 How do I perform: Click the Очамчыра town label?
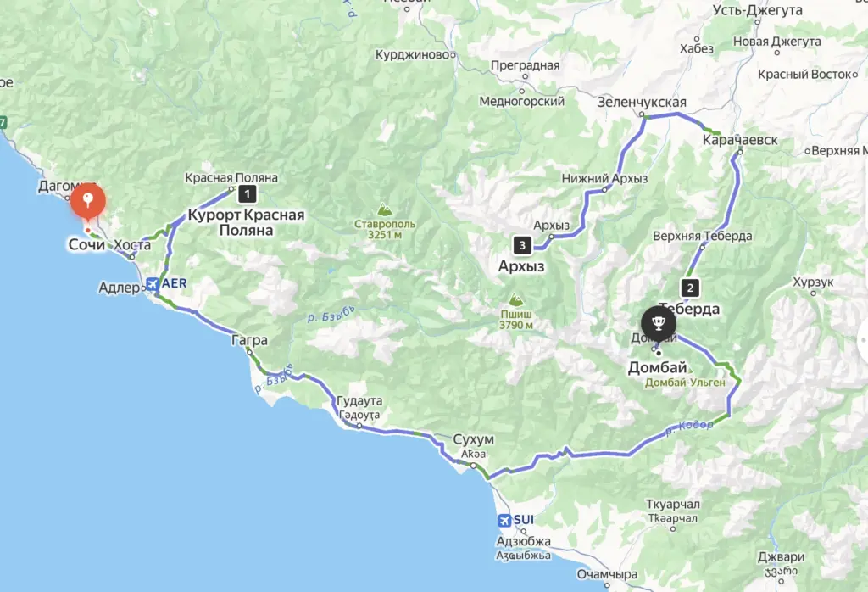click(607, 574)
